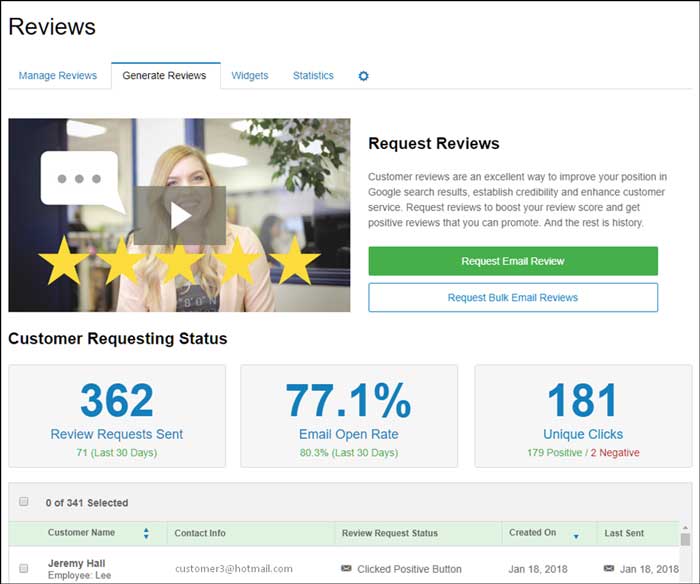
Task: Click the Customer Requesting Status heading
Action: [x=117, y=338]
